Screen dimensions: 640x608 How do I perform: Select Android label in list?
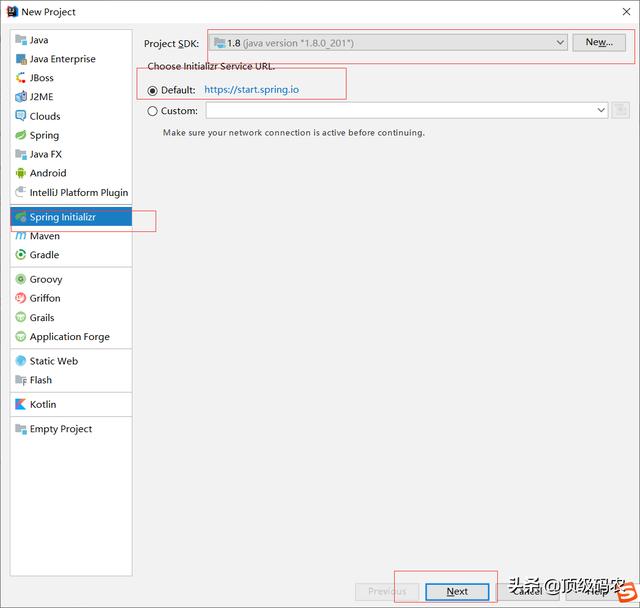tap(48, 173)
